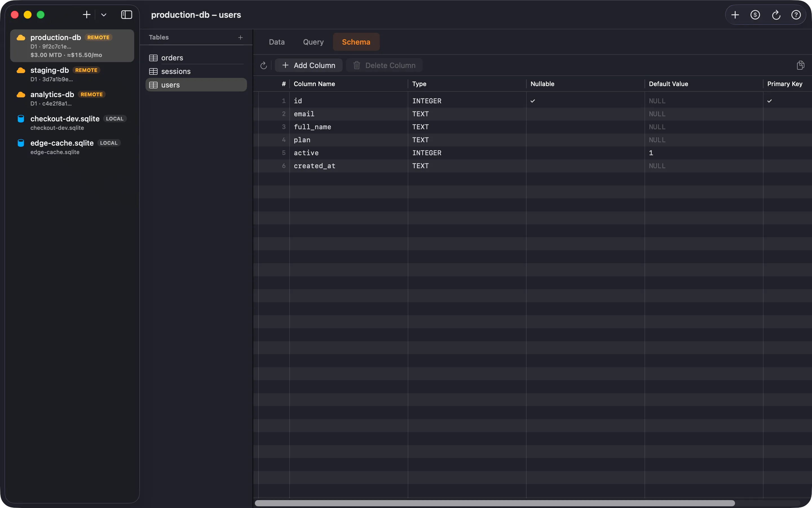The width and height of the screenshot is (812, 508).
Task: Click the Type column header
Action: tap(467, 84)
